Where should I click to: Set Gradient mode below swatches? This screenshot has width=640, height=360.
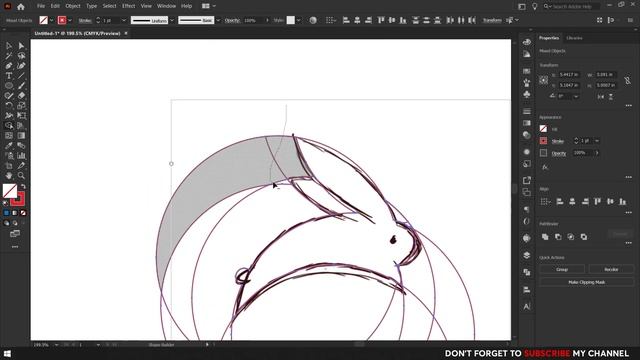[x=15, y=213]
